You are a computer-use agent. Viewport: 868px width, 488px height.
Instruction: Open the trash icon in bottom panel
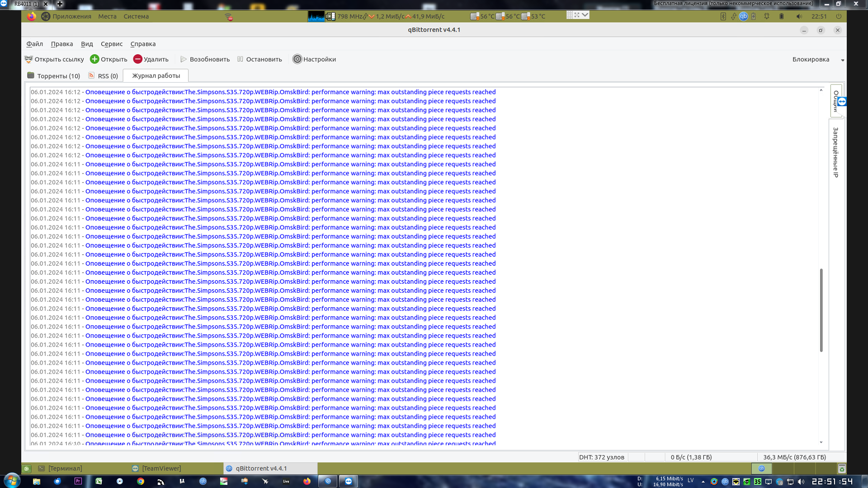(x=841, y=469)
